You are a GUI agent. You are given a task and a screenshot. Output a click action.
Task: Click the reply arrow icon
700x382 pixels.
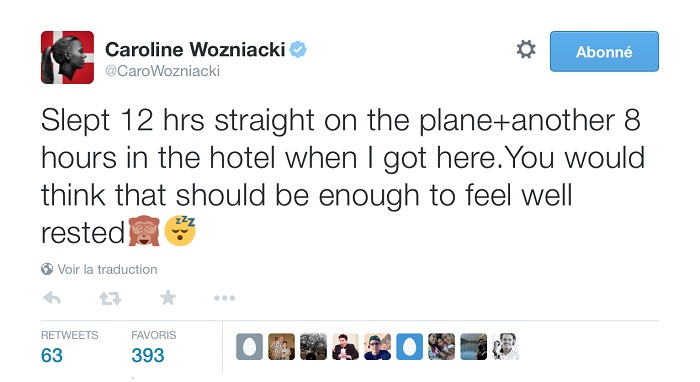coord(52,298)
